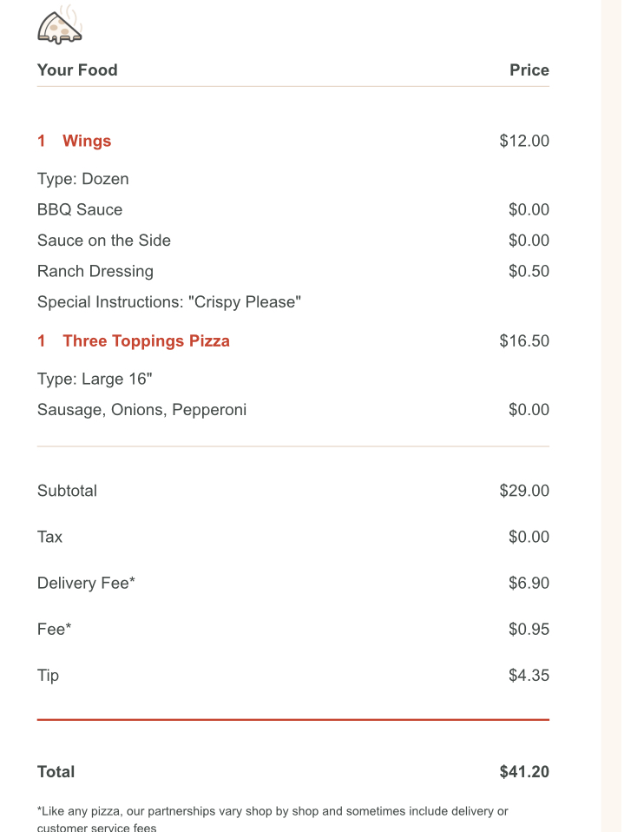Click the Delivery Fee* label
Viewport: 644px width, 832px height.
coord(86,583)
